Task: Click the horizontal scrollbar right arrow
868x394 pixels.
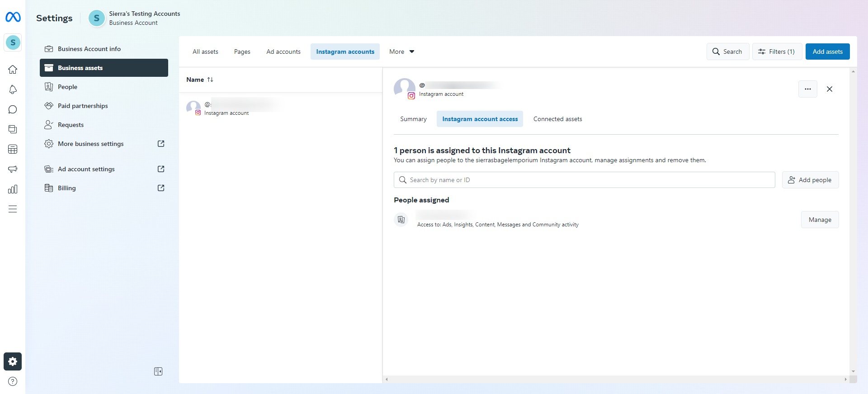Action: tap(845, 380)
